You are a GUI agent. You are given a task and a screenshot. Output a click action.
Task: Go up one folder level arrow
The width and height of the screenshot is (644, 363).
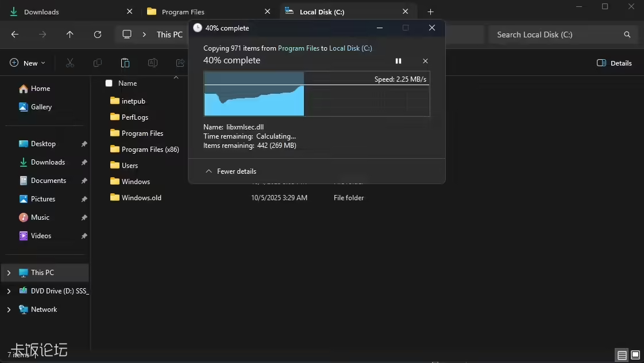click(70, 35)
